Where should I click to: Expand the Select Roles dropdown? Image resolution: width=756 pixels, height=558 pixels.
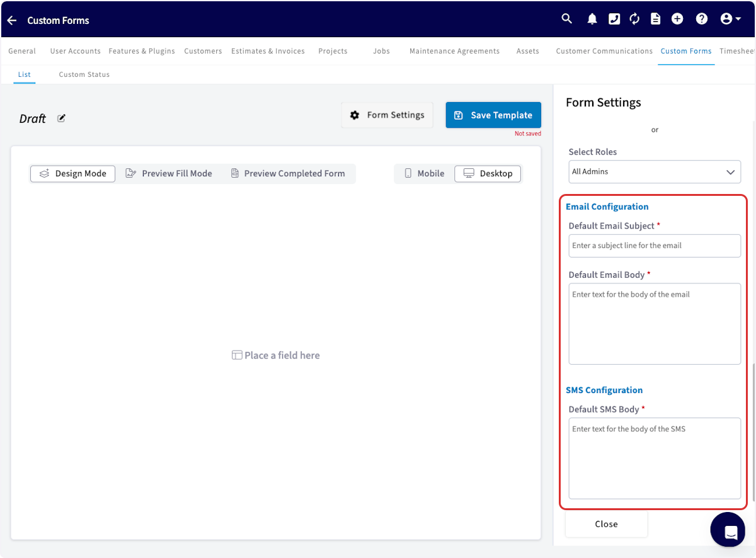(655, 172)
